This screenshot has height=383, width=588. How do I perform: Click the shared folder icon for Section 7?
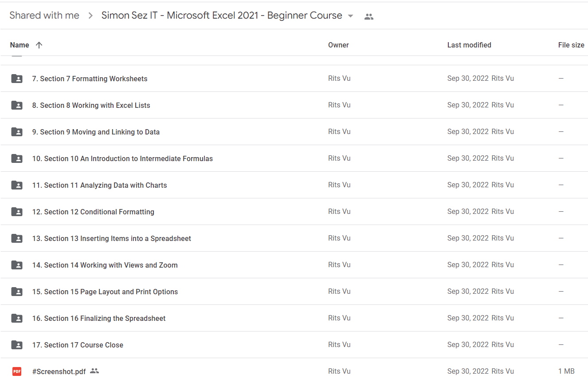tap(17, 79)
